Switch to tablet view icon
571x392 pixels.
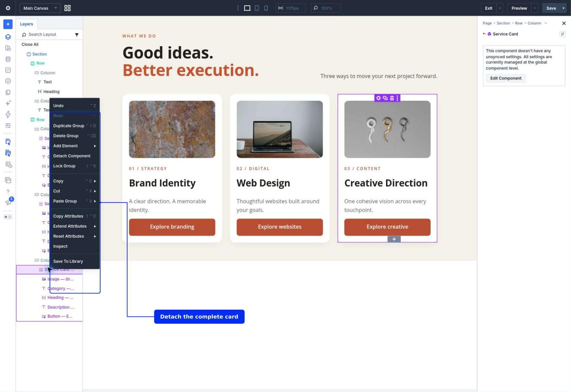tap(257, 8)
